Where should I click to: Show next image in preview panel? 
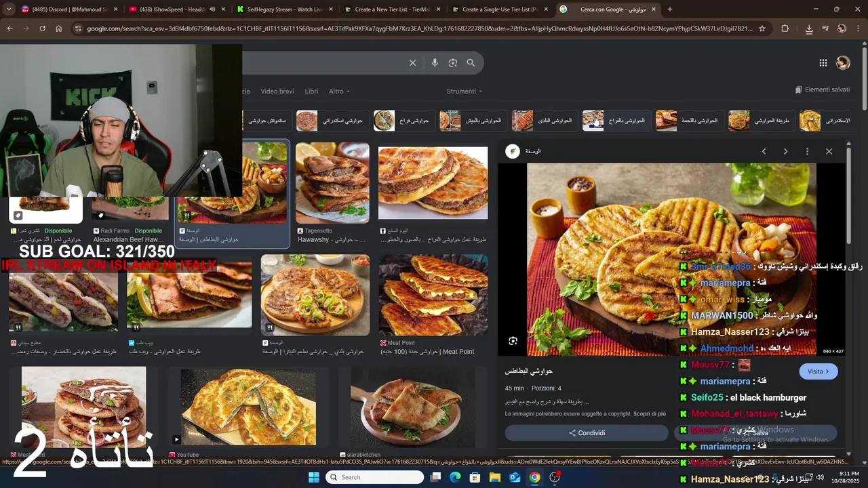pyautogui.click(x=785, y=151)
